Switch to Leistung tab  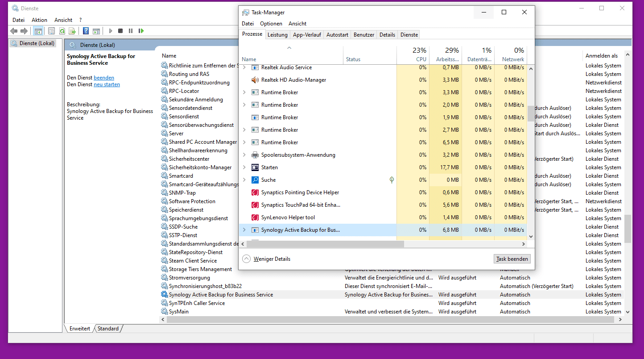coord(277,35)
